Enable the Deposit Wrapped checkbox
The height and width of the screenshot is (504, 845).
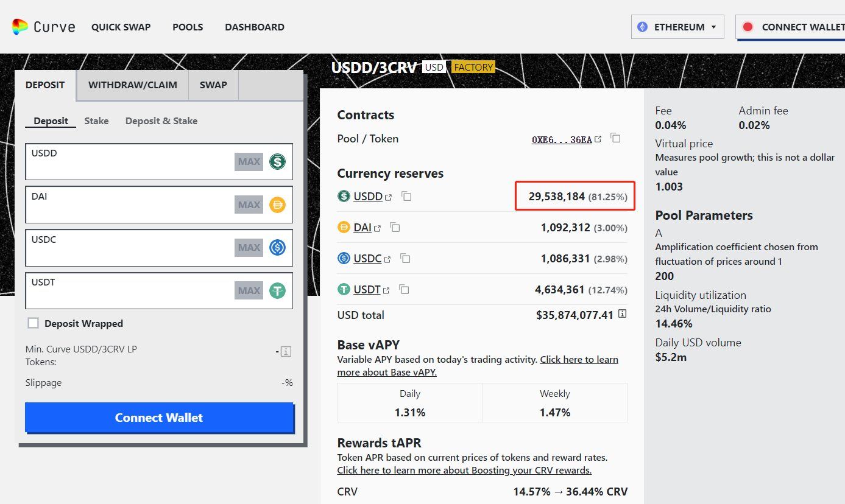[34, 323]
